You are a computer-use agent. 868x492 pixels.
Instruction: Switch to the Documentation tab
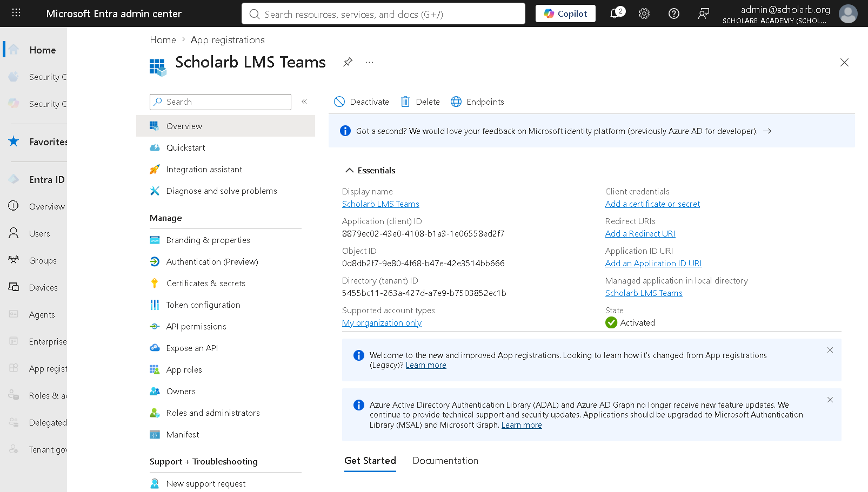(x=445, y=461)
